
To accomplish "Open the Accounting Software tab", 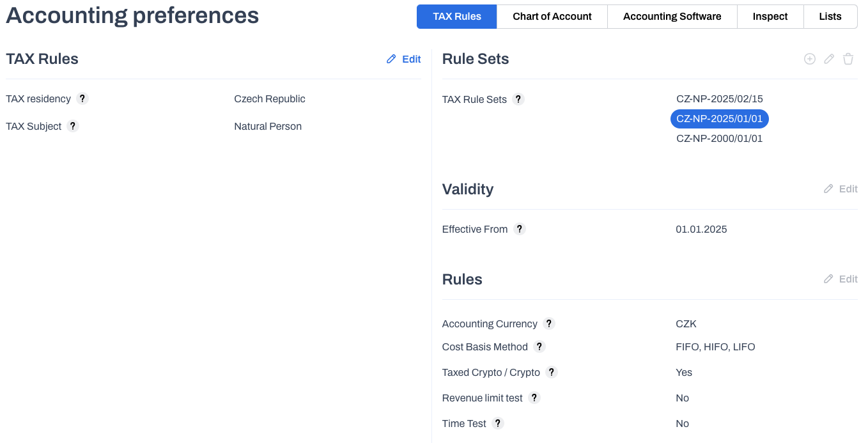I will pyautogui.click(x=672, y=17).
